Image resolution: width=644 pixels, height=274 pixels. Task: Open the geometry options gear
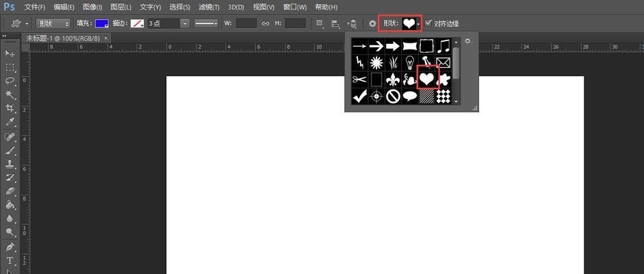(372, 24)
